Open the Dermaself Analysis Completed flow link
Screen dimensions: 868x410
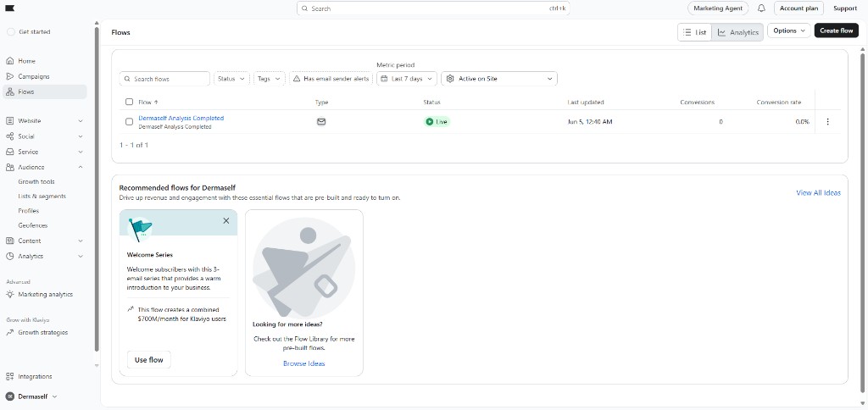click(x=181, y=118)
